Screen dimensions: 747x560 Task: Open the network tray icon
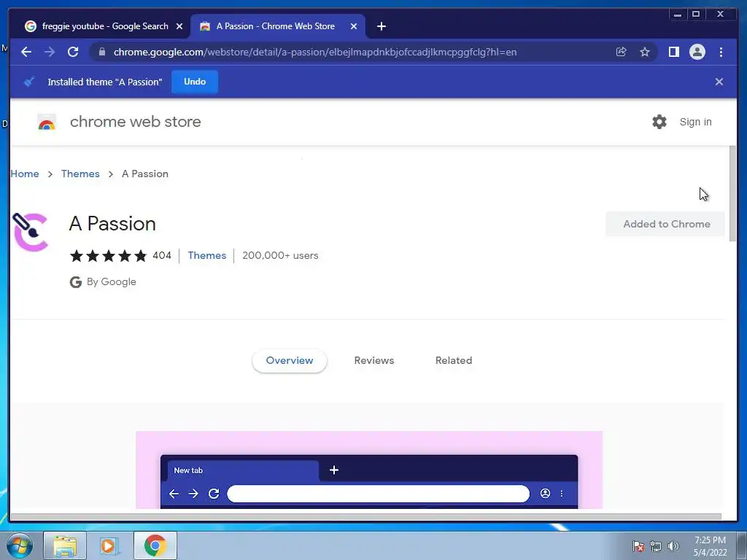point(656,546)
